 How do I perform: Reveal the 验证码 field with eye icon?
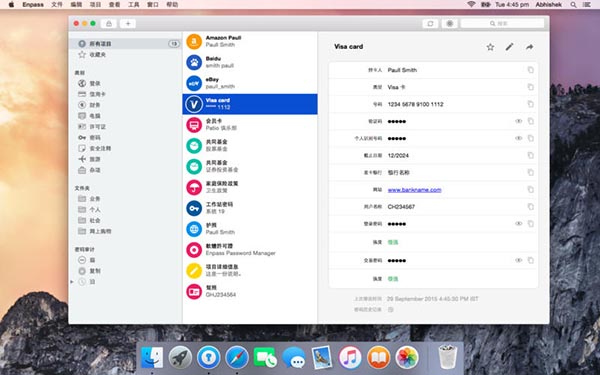click(x=518, y=121)
